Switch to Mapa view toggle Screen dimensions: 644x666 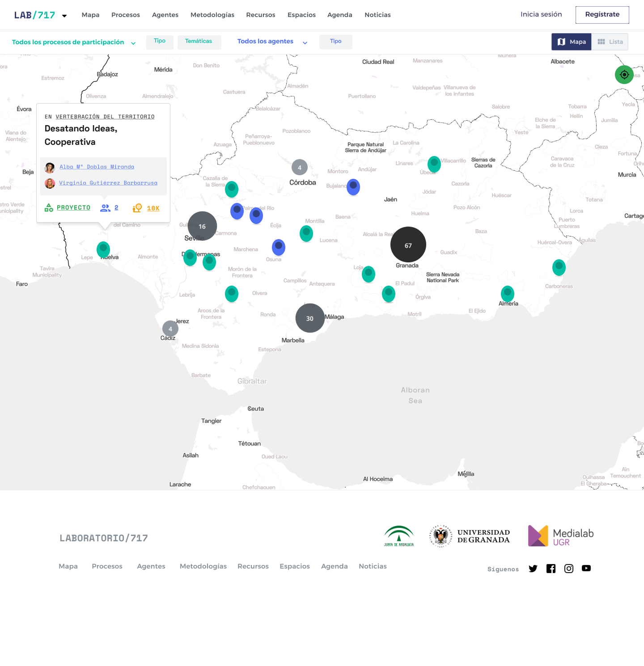[x=572, y=42]
